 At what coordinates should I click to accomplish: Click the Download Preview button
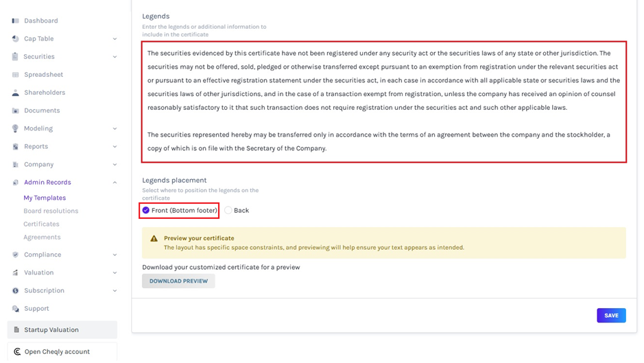[x=178, y=281]
